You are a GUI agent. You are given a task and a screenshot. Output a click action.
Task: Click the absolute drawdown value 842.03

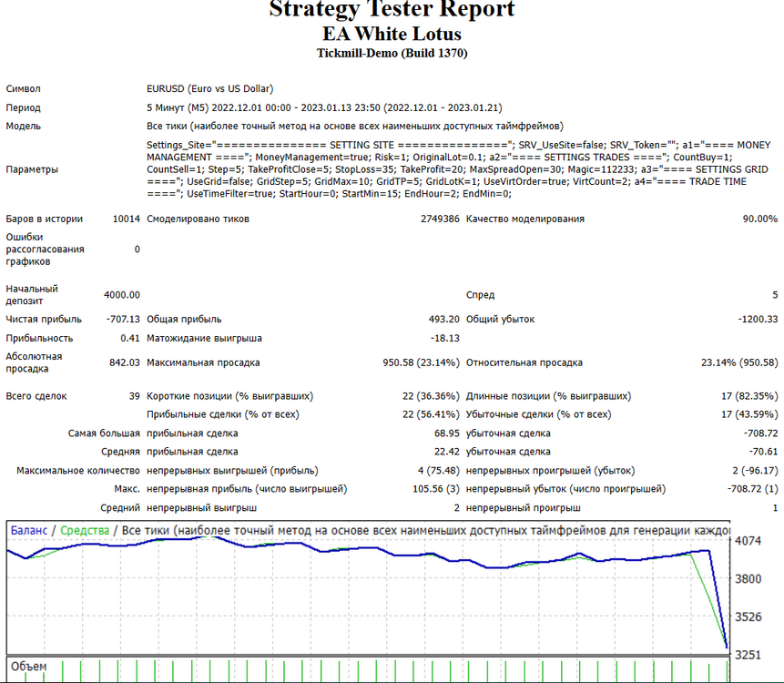[125, 362]
